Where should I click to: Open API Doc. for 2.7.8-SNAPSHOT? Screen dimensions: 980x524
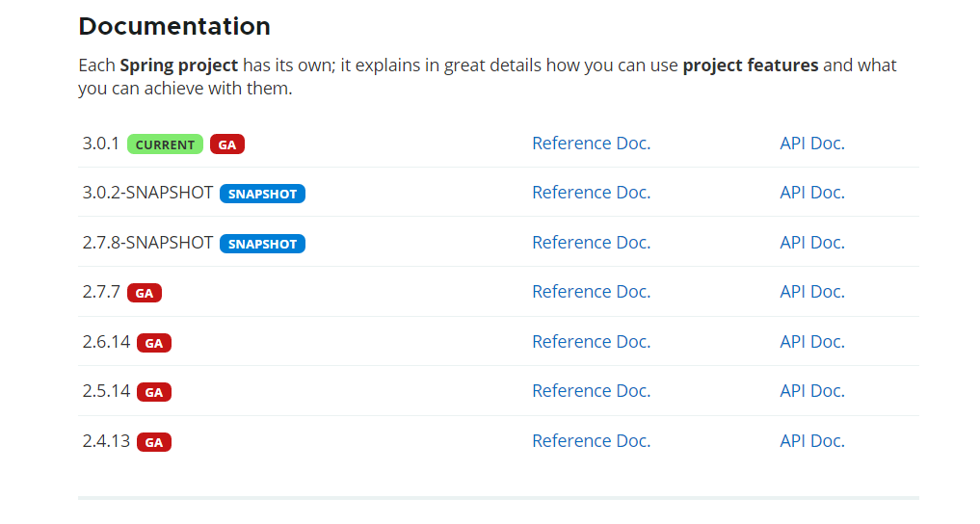coord(812,243)
